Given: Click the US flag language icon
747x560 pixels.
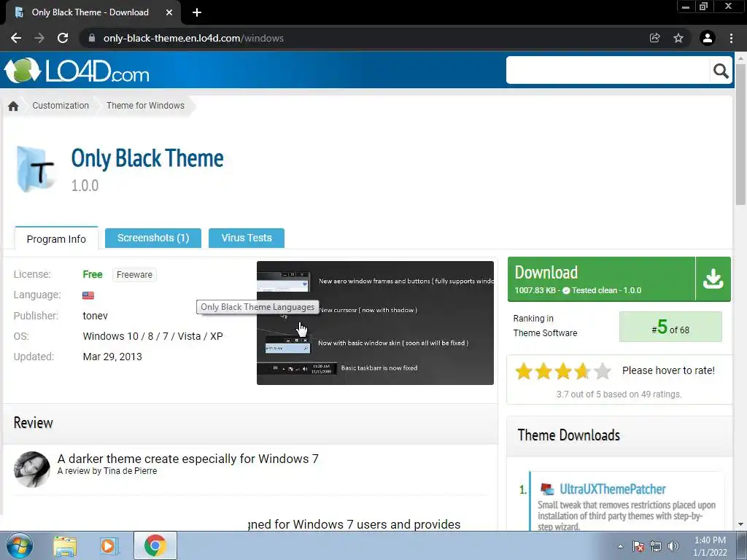Looking at the screenshot, I should (88, 295).
